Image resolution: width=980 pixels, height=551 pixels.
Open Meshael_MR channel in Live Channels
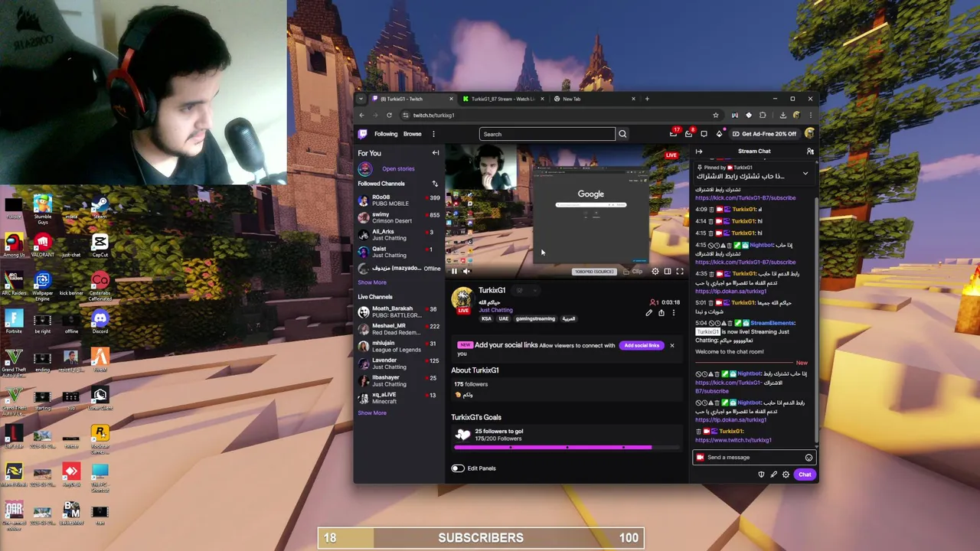398,329
